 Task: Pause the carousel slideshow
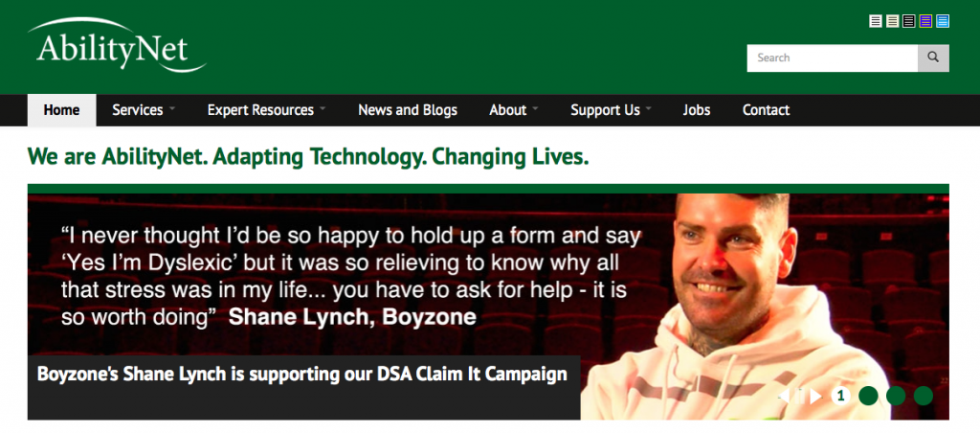click(800, 396)
